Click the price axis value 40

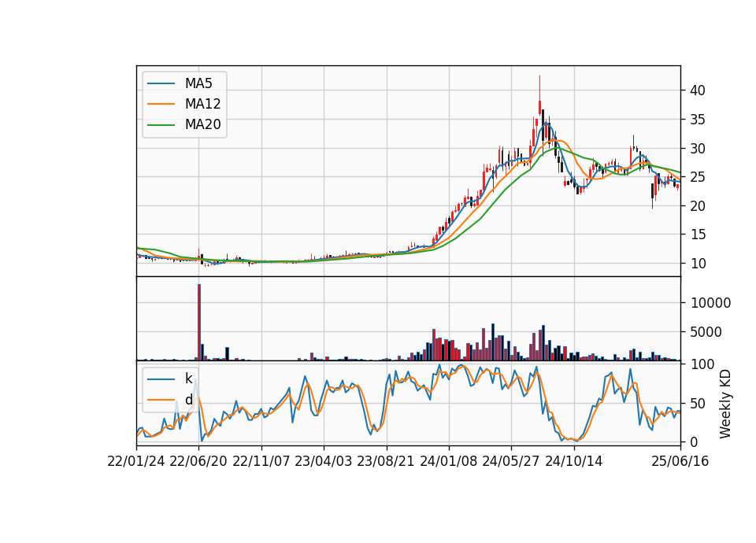tap(698, 90)
